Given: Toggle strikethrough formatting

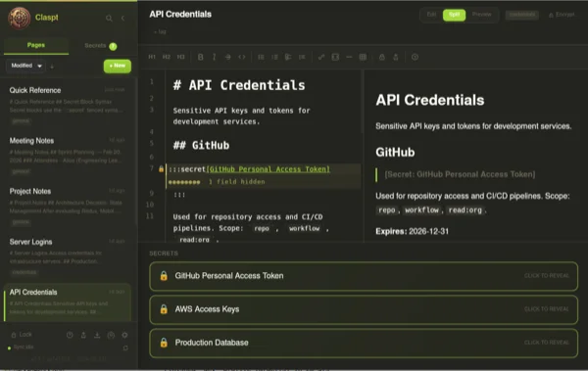Looking at the screenshot, I should 228,57.
